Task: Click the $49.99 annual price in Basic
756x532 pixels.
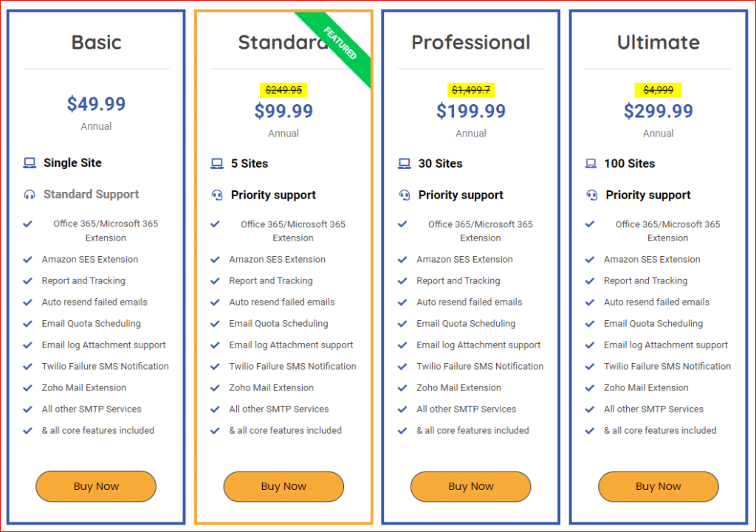Action: click(x=96, y=104)
